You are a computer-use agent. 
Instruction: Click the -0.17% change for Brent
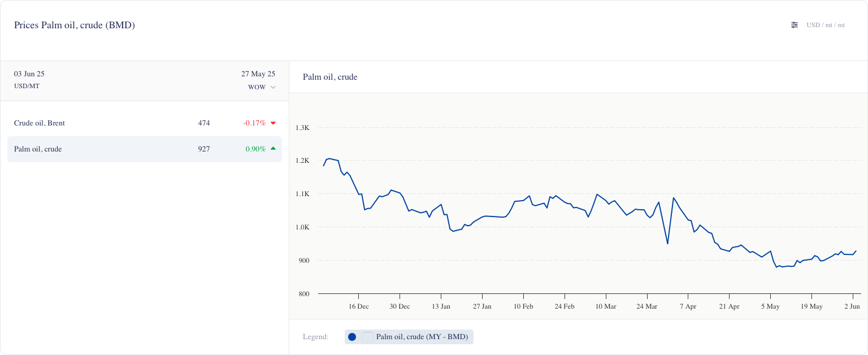click(x=254, y=123)
